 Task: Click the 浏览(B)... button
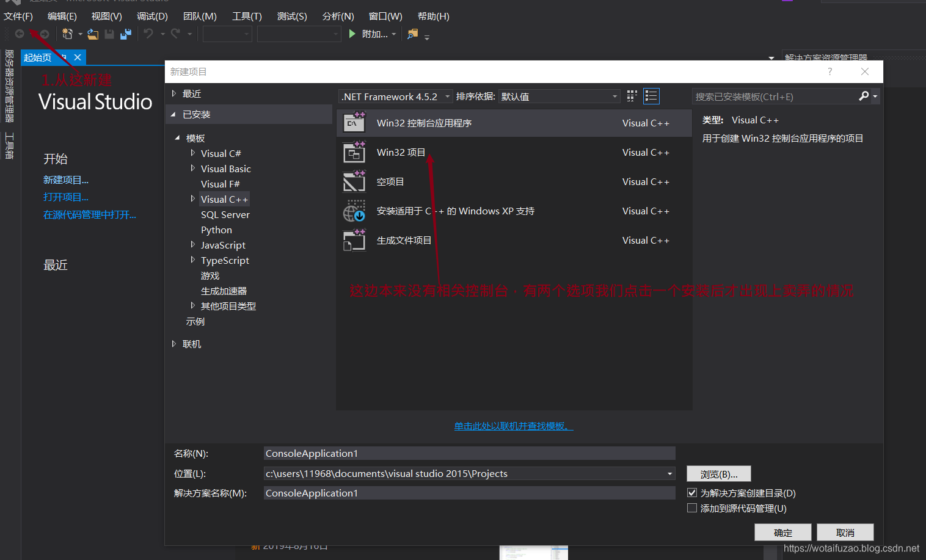pyautogui.click(x=719, y=474)
